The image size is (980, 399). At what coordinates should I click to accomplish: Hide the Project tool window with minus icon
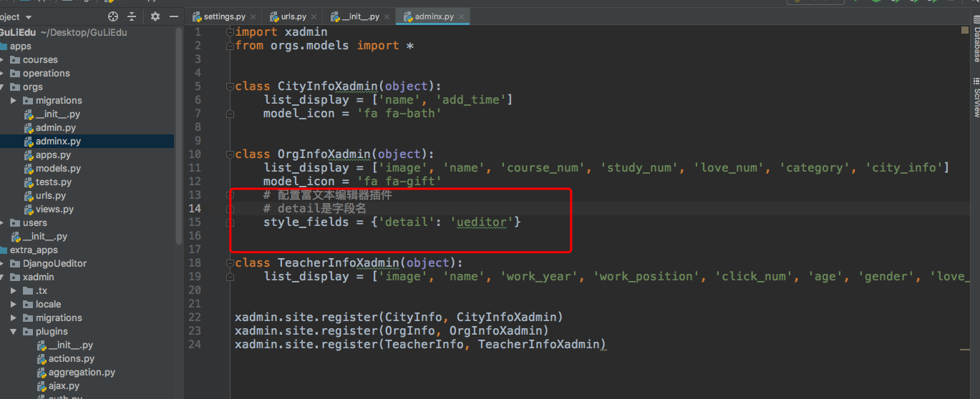click(174, 16)
